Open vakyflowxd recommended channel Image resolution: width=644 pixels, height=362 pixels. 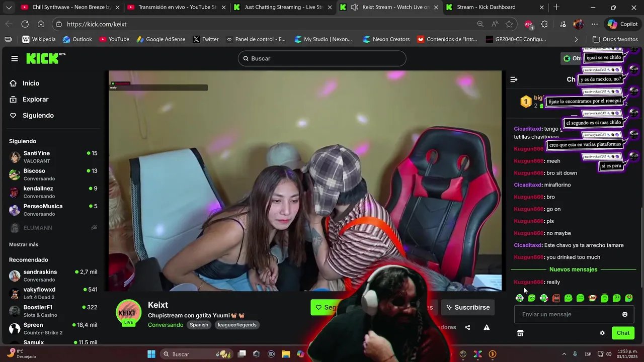pos(53,293)
